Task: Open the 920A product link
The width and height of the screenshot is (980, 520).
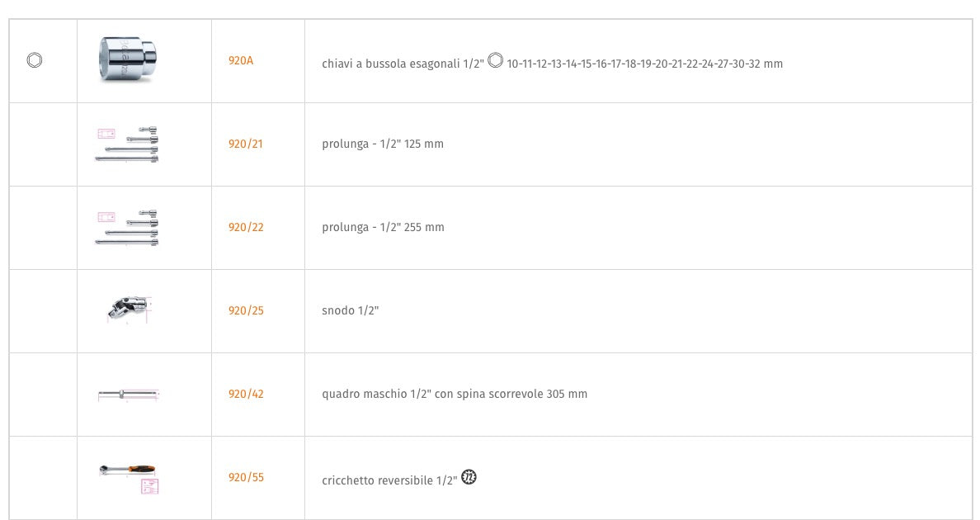Action: 241,60
